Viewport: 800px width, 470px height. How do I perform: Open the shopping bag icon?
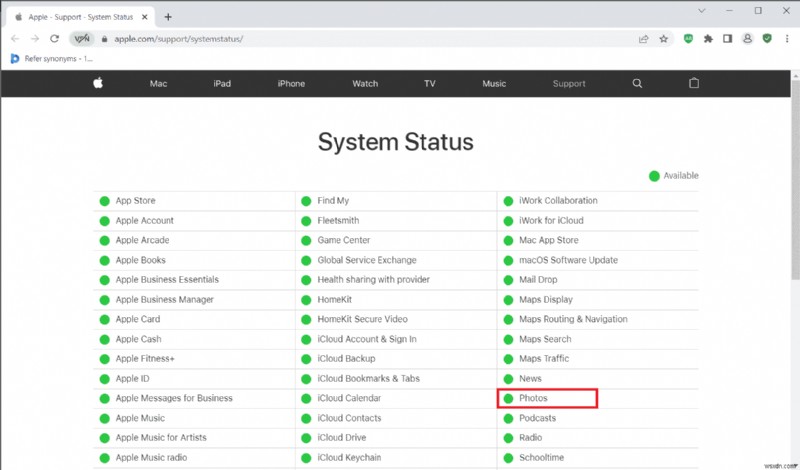pyautogui.click(x=694, y=83)
